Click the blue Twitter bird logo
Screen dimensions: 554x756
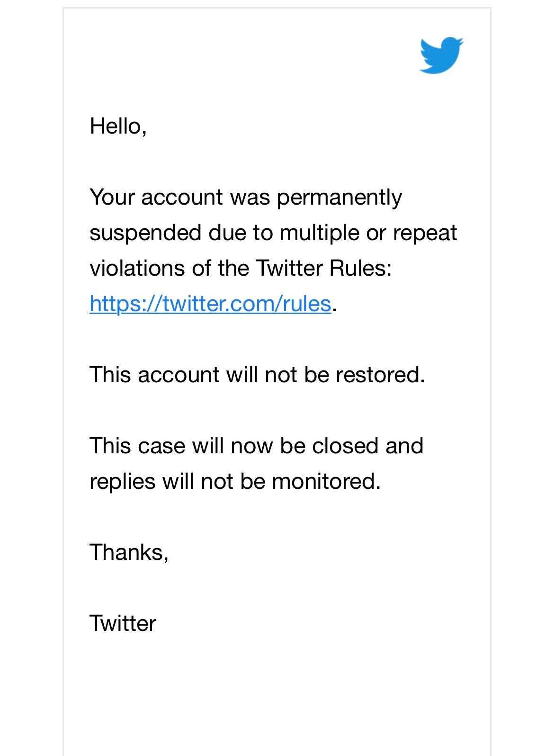click(x=441, y=55)
